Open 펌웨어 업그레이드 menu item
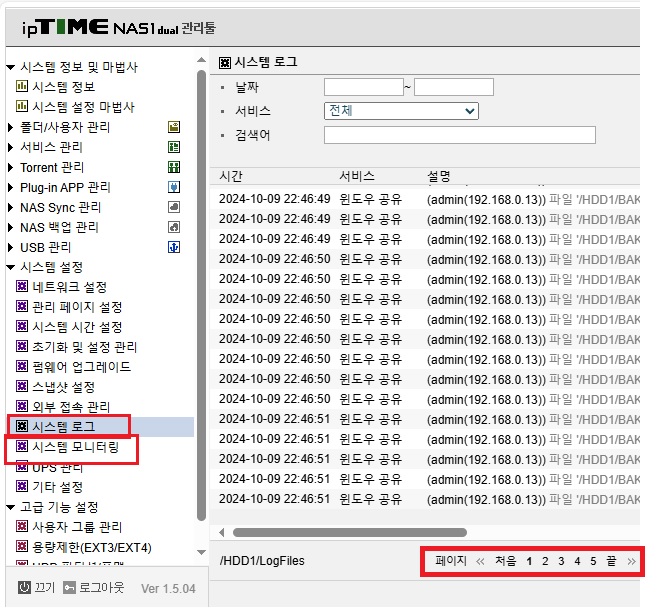This screenshot has height=609, width=657. tap(82, 367)
